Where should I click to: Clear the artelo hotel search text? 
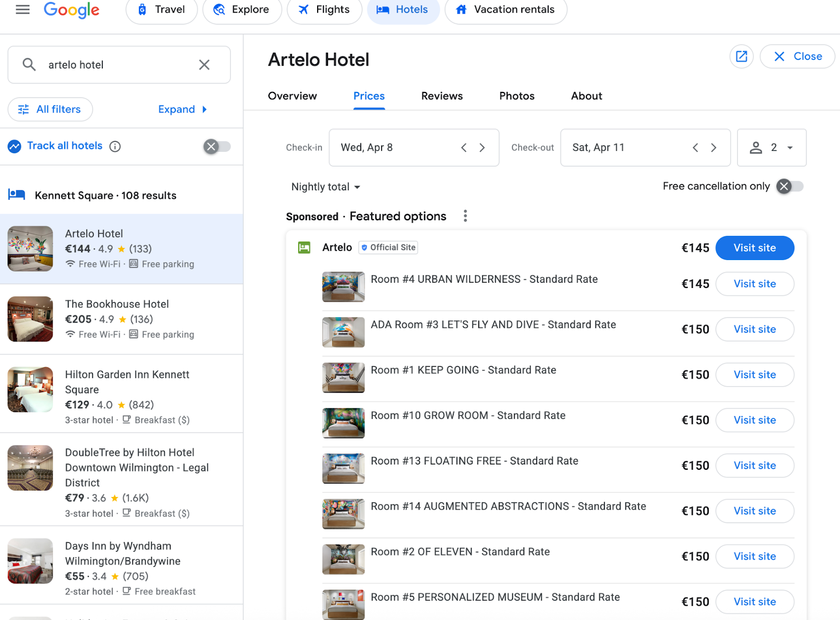coord(204,65)
